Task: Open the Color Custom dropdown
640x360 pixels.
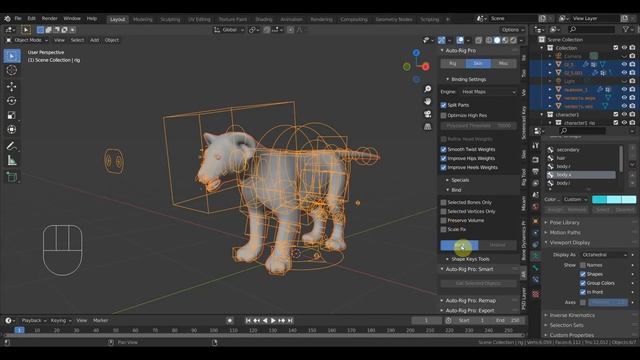Action: [x=575, y=200]
